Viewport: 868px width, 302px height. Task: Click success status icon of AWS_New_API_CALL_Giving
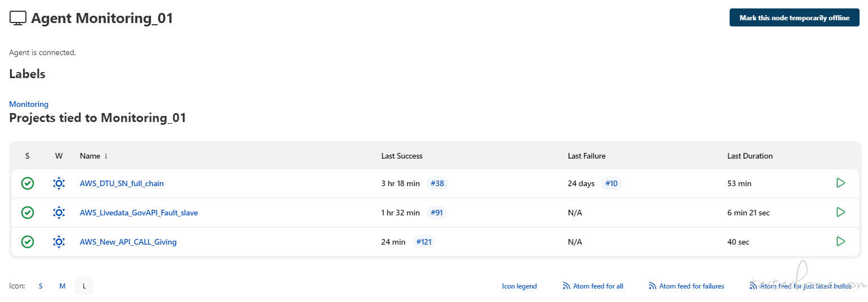coord(28,242)
